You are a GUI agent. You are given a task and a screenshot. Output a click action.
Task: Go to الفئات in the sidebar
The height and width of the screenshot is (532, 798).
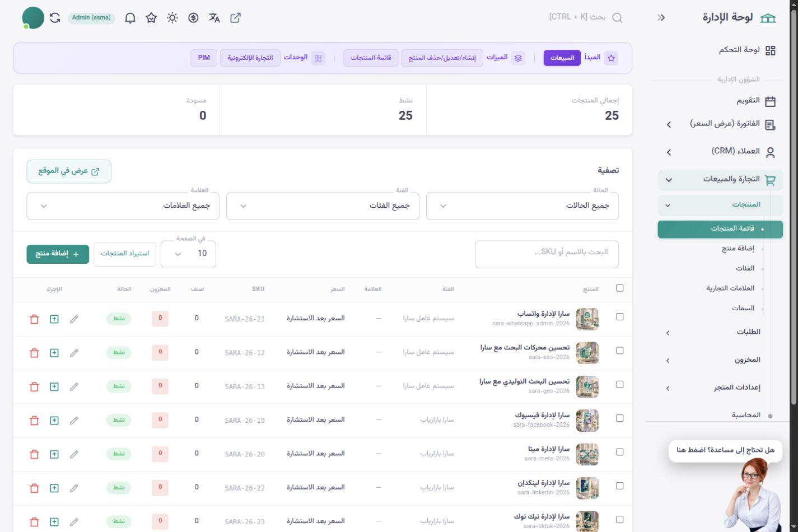(x=745, y=268)
